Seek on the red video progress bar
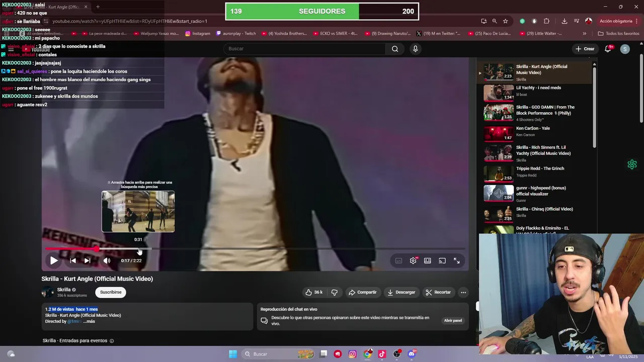Viewport: 644px width, 362px height. tap(255, 249)
